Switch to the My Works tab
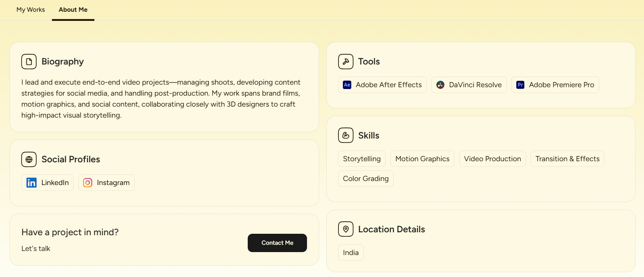 coord(31,10)
